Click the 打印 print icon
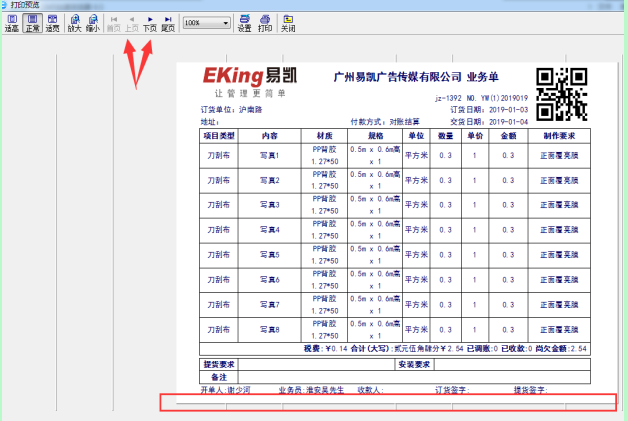Image resolution: width=628 pixels, height=421 pixels. point(265,24)
